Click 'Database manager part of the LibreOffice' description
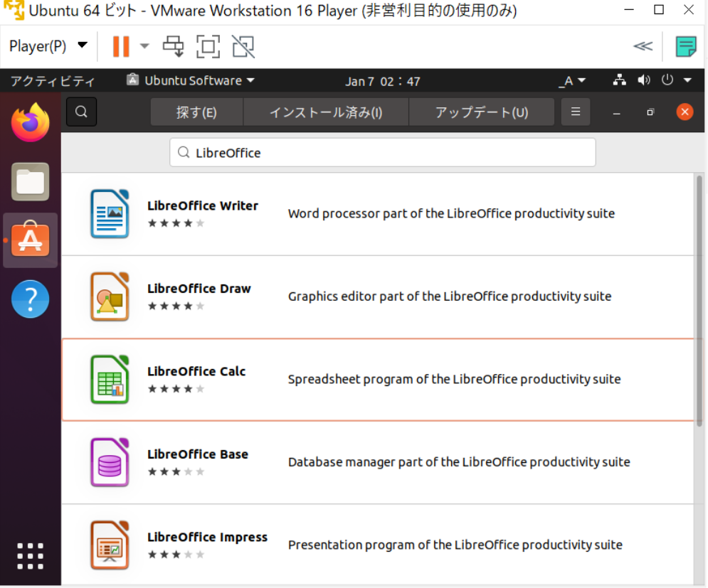This screenshot has height=588, width=708. 459,462
